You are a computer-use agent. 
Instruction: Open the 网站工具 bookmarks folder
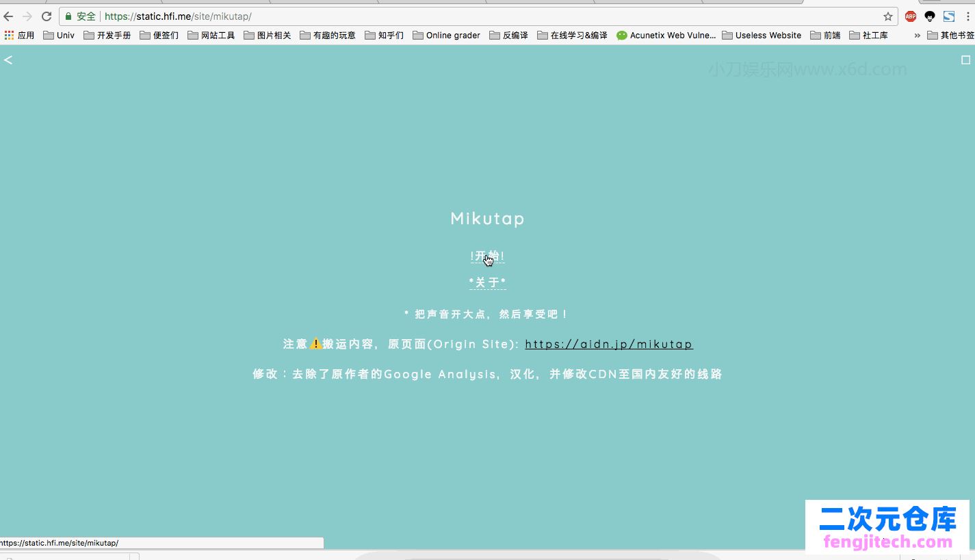click(211, 35)
